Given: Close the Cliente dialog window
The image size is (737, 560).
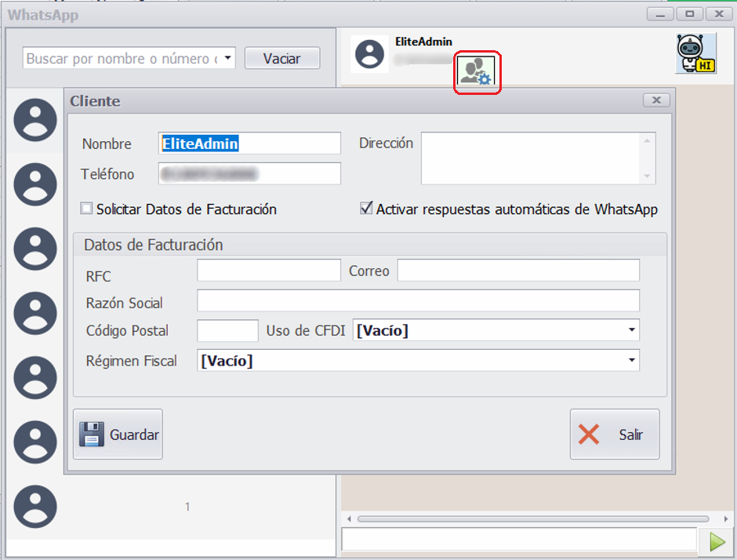Looking at the screenshot, I should 656,100.
